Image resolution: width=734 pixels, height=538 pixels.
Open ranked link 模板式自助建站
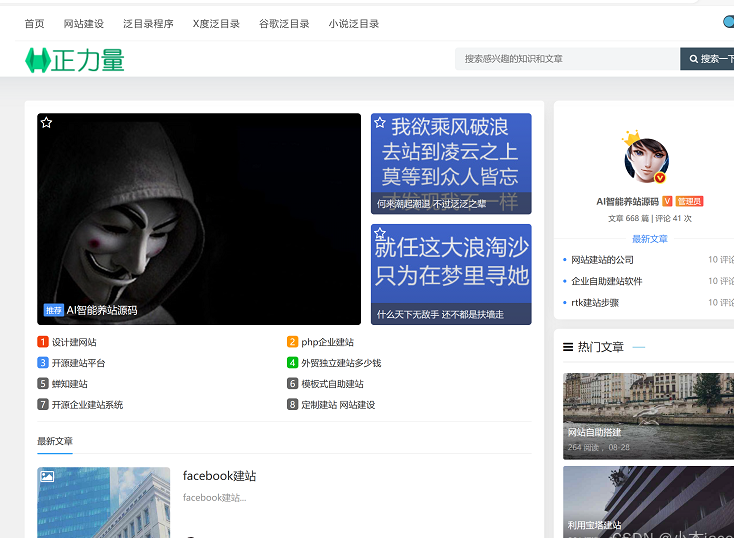point(332,384)
